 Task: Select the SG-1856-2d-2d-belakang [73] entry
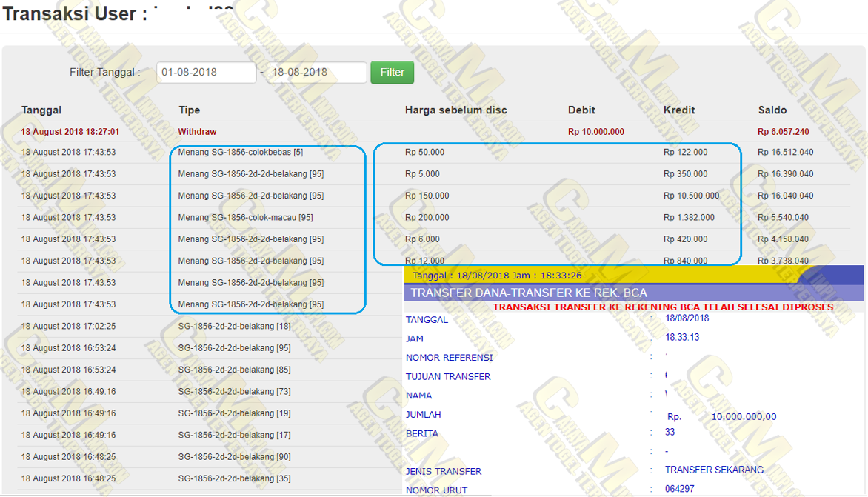point(234,392)
